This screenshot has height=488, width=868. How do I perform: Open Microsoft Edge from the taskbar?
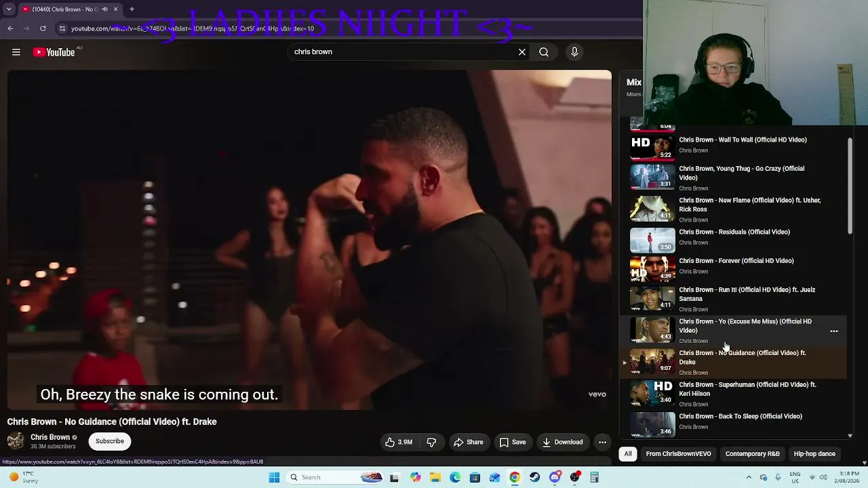pyautogui.click(x=455, y=478)
